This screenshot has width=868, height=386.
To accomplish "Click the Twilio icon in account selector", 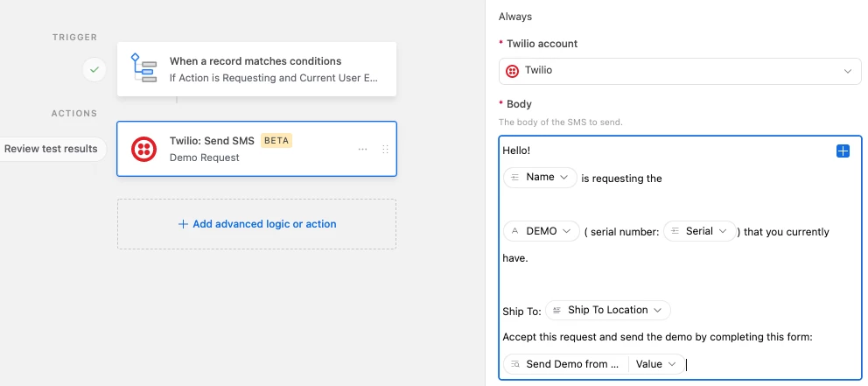I will [512, 71].
